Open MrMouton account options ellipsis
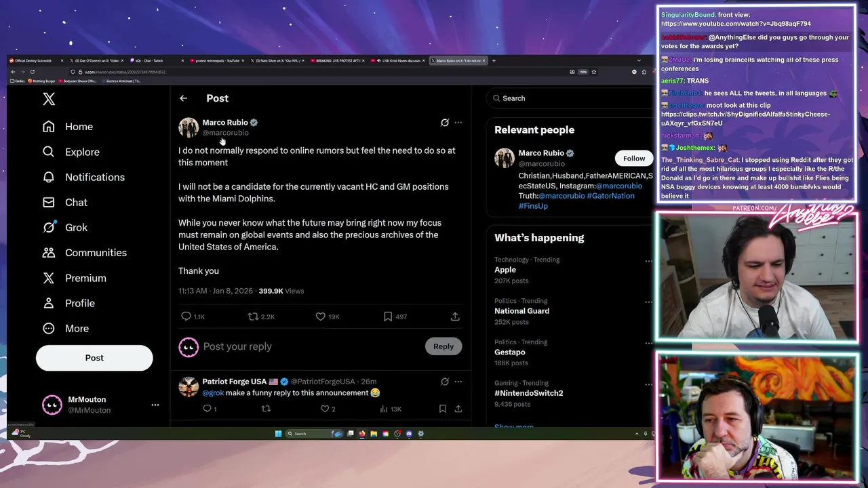The image size is (868, 488). pyautogui.click(x=155, y=405)
